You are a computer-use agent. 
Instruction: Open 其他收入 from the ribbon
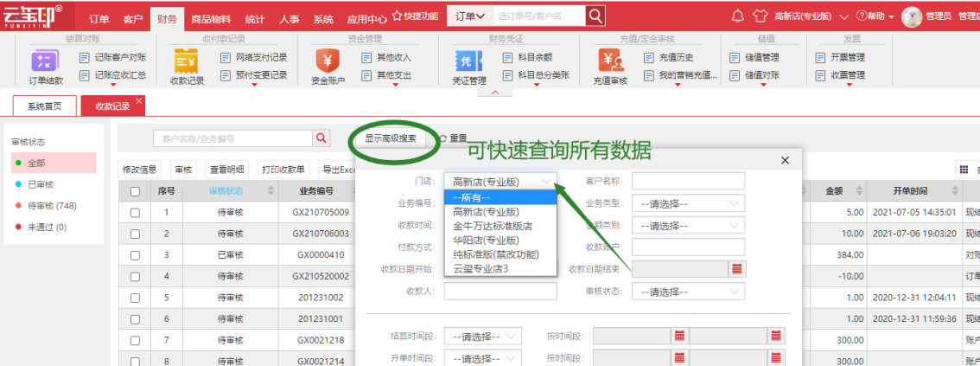point(387,58)
